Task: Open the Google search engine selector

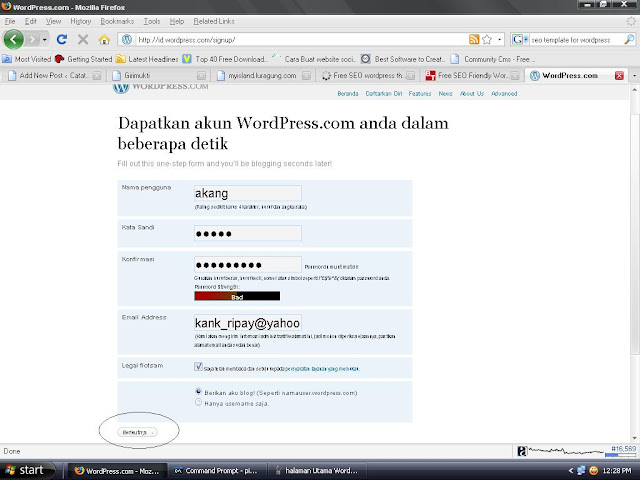Action: tap(520, 40)
